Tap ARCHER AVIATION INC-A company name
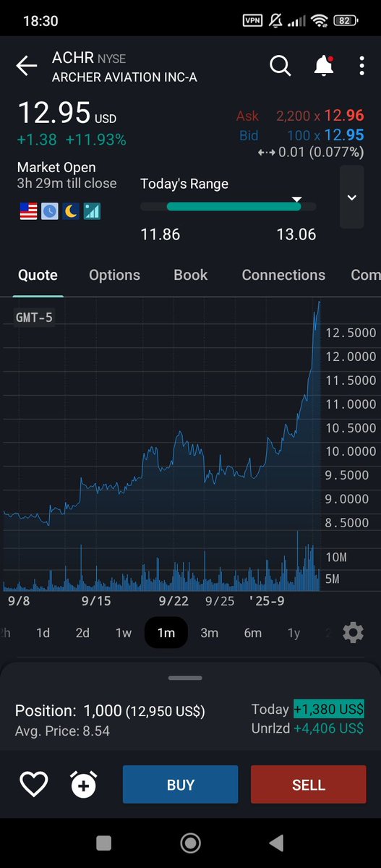The height and width of the screenshot is (868, 381). coord(124,77)
